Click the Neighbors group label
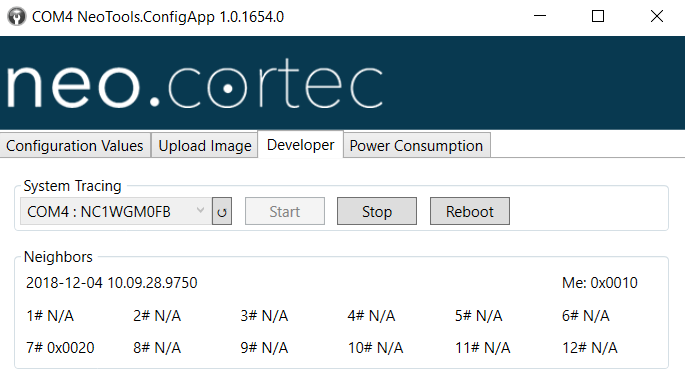The width and height of the screenshot is (685, 378). coord(58,257)
